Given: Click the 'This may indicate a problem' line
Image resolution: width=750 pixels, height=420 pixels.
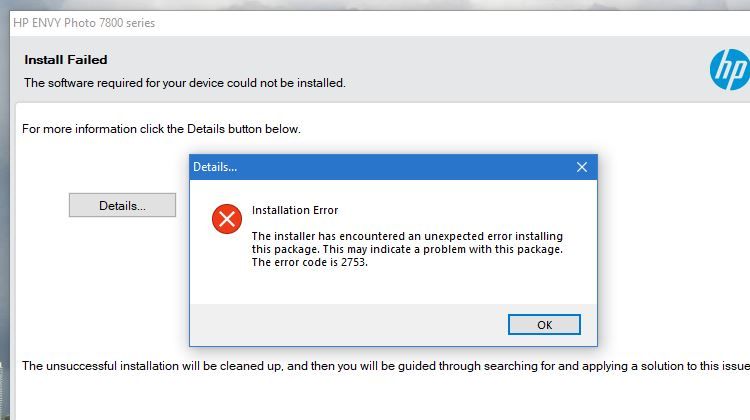Looking at the screenshot, I should 407,249.
